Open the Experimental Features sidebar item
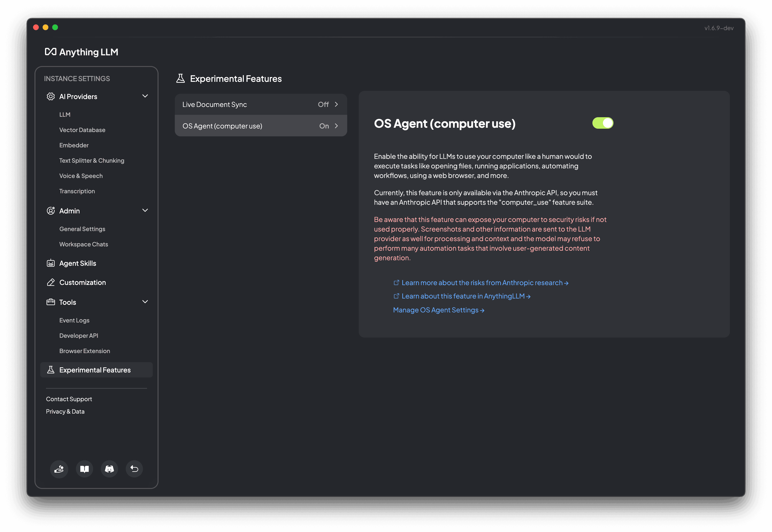Screen dimensions: 772x532 click(x=95, y=370)
